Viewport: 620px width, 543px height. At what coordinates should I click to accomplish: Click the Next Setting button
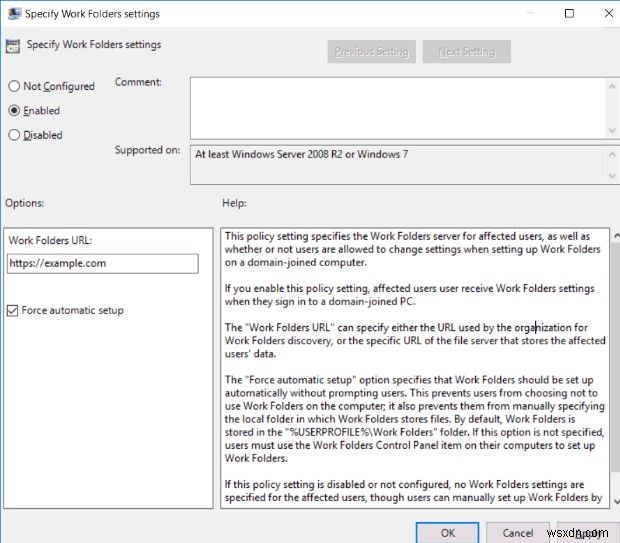coord(466,51)
